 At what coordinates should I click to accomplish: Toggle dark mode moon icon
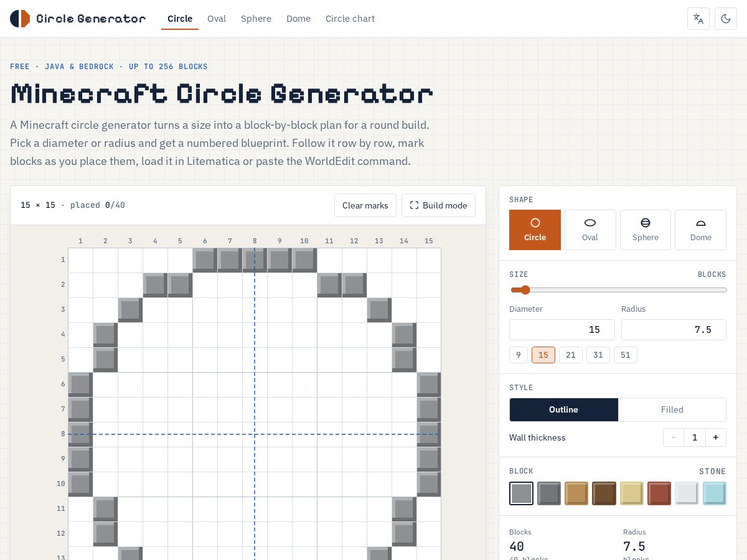[x=726, y=19]
